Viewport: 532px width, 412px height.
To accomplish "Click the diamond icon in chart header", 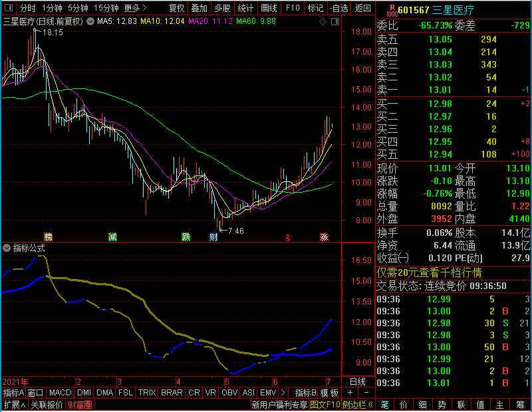I will (323, 22).
